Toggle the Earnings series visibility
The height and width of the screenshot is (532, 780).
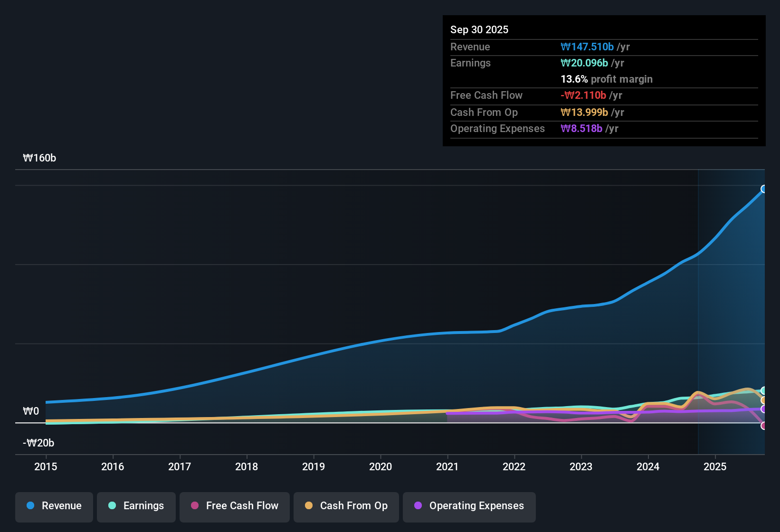(x=136, y=506)
